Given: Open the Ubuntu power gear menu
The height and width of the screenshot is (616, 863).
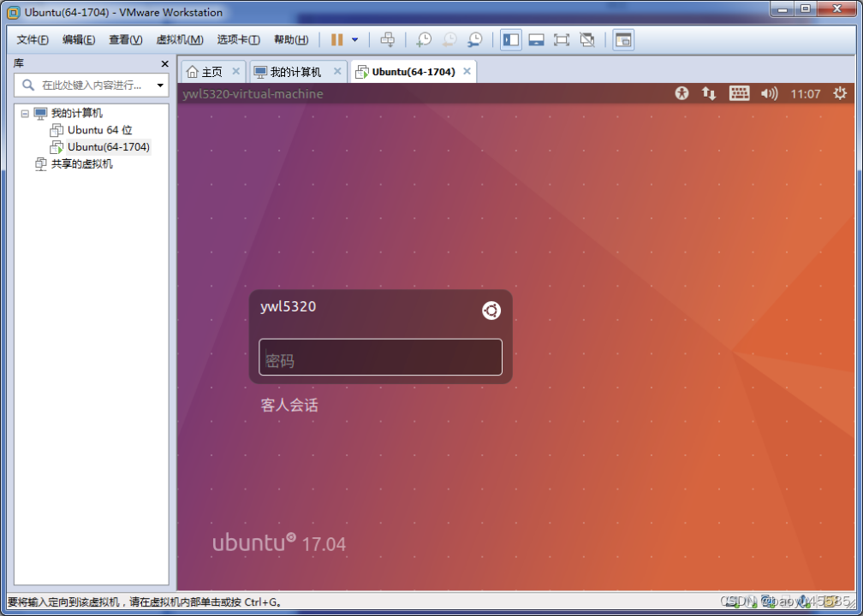Looking at the screenshot, I should point(839,93).
